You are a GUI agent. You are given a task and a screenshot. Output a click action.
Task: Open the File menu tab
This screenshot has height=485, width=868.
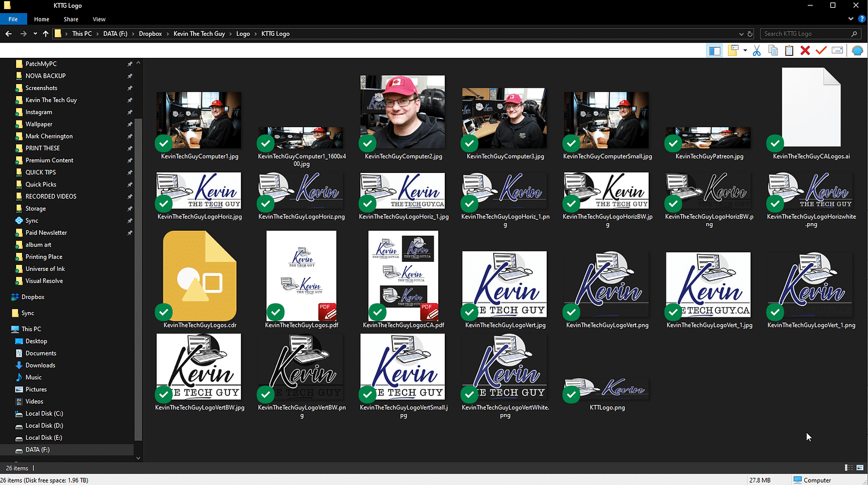[x=13, y=19]
